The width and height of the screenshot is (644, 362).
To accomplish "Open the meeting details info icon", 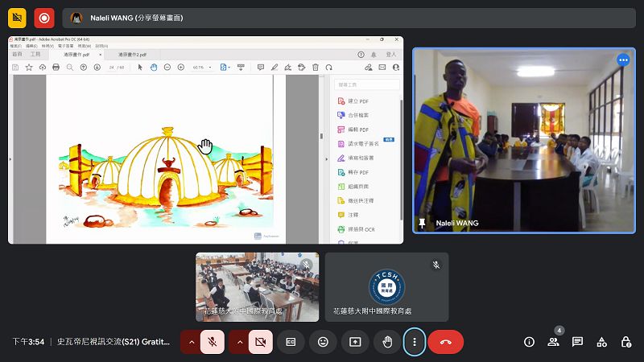I will pyautogui.click(x=529, y=342).
